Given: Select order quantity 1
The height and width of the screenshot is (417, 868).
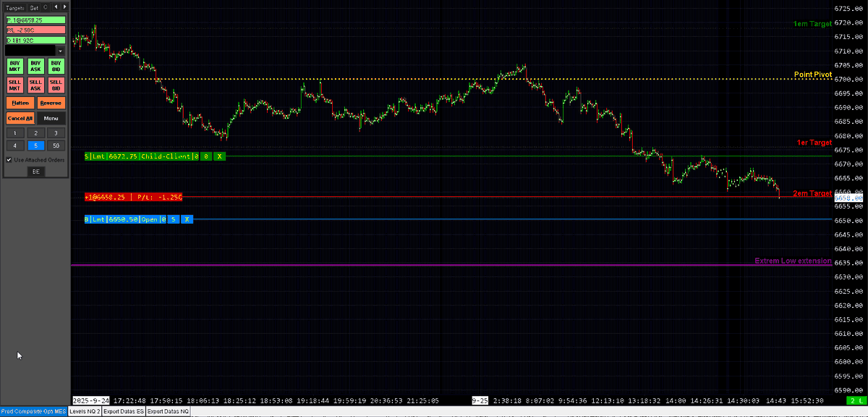Looking at the screenshot, I should (x=14, y=133).
